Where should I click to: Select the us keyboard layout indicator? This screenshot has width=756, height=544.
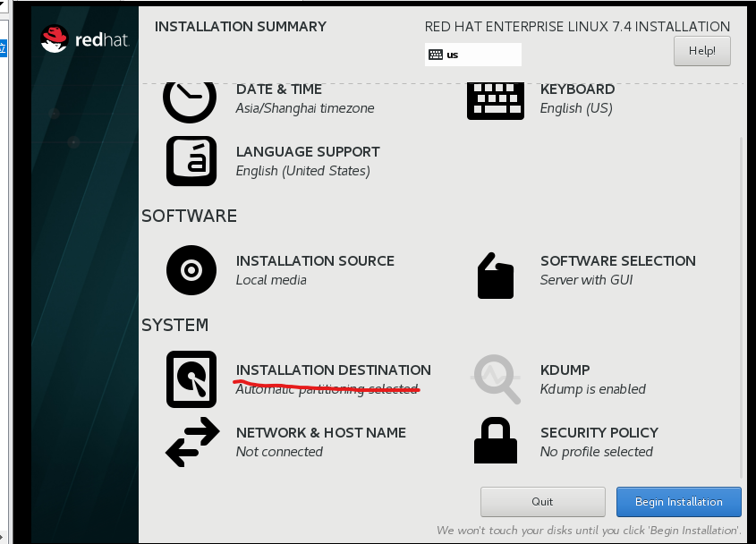[473, 55]
